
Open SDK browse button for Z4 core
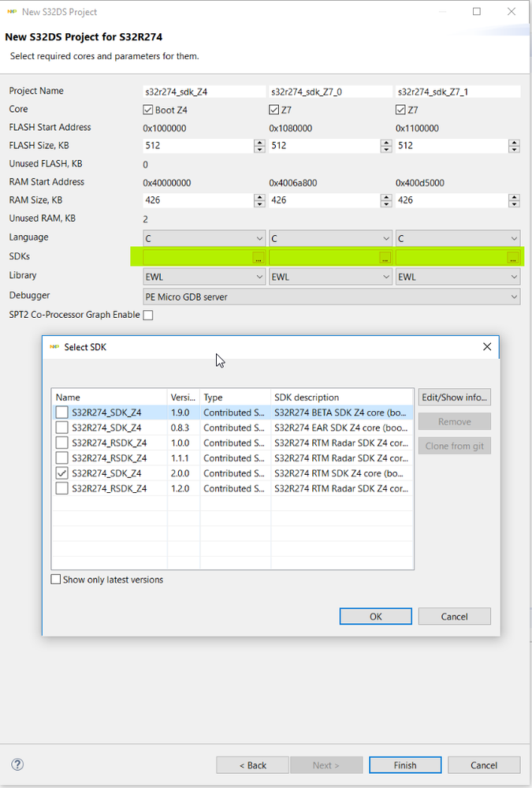click(259, 258)
